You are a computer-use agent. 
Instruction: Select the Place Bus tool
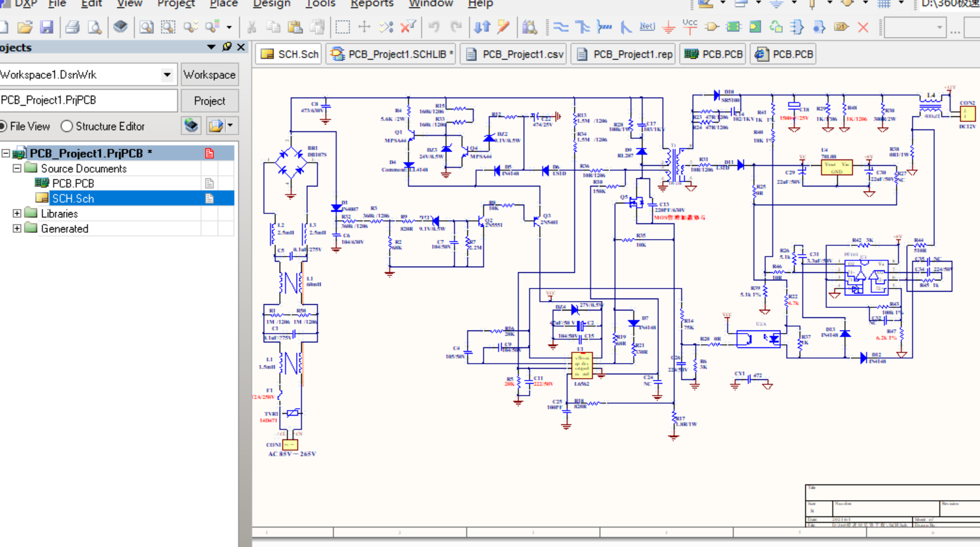coord(583,27)
